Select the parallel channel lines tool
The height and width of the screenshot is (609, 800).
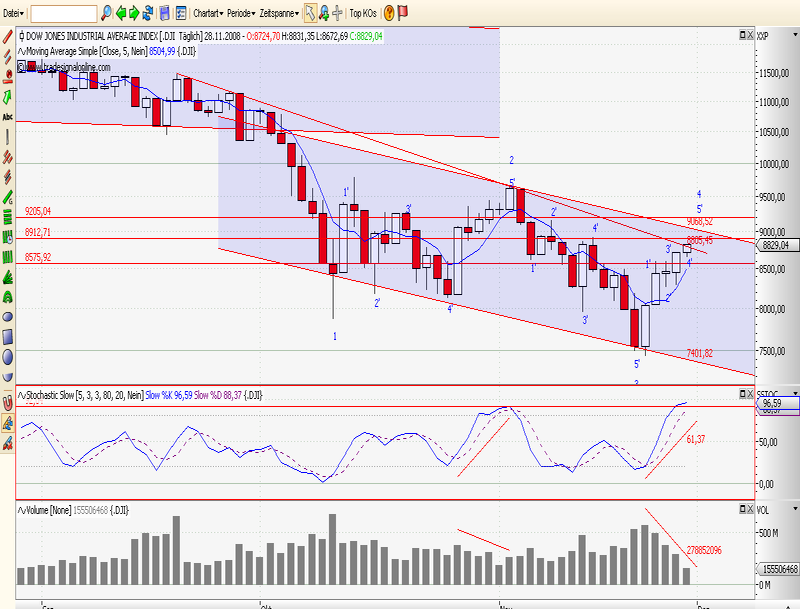[x=8, y=57]
